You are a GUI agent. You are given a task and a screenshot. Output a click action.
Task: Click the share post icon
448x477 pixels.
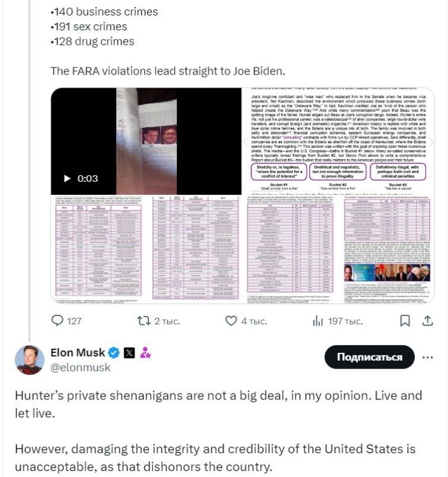pos(427,321)
